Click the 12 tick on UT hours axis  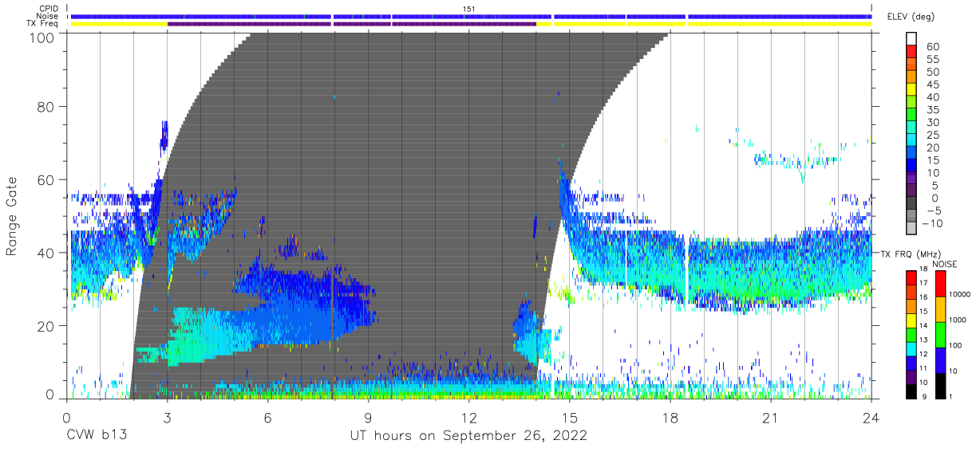point(469,418)
